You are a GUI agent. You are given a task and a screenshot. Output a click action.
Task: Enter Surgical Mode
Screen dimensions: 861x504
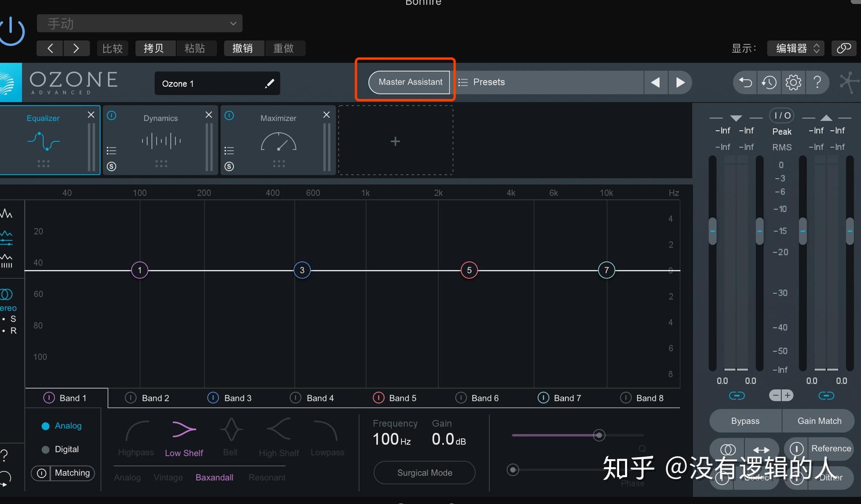424,472
